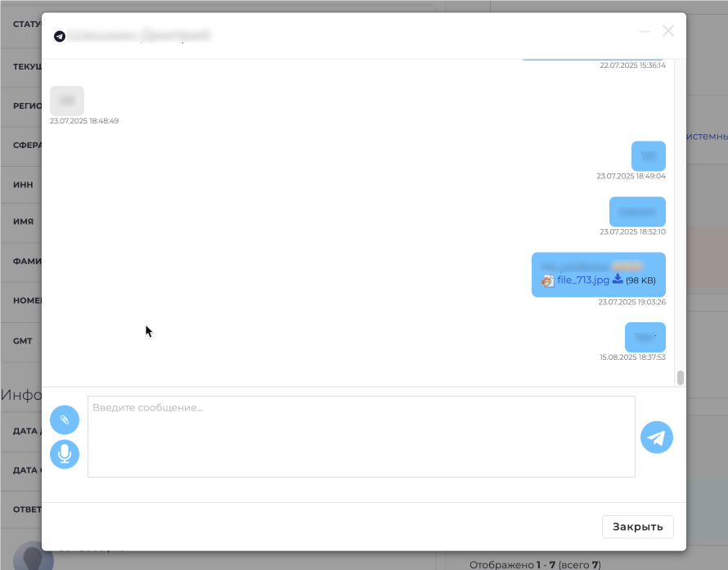Select outgoing bubble sent at 18:52:10
Viewport: 728px width, 570px height.
pyautogui.click(x=637, y=212)
